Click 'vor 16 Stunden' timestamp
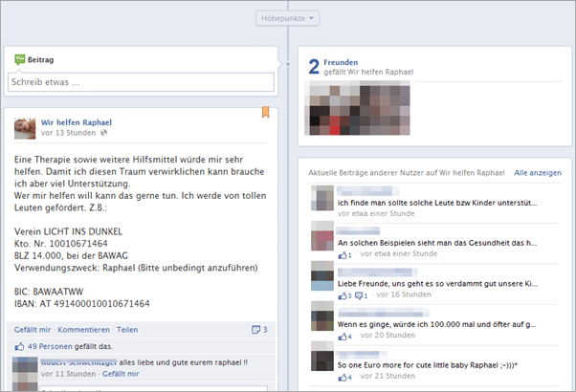Image resolution: width=576 pixels, height=392 pixels. pyautogui.click(x=404, y=294)
